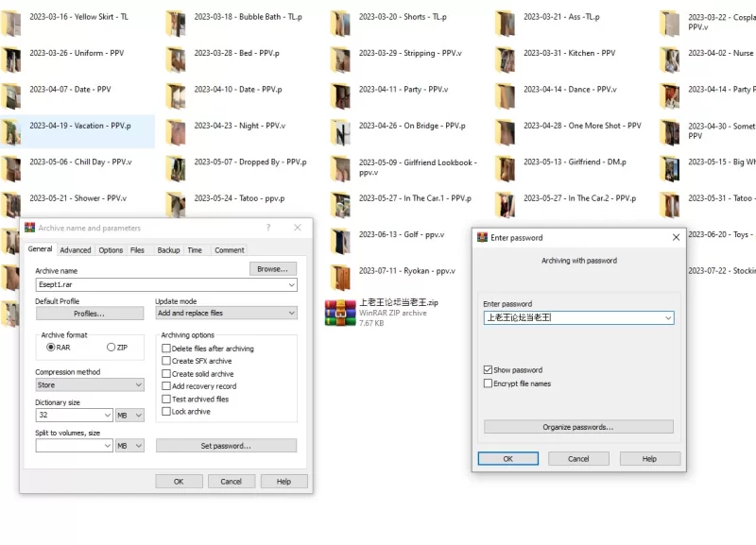Check Delete files after archiving
The image size is (756, 545).
pos(166,349)
